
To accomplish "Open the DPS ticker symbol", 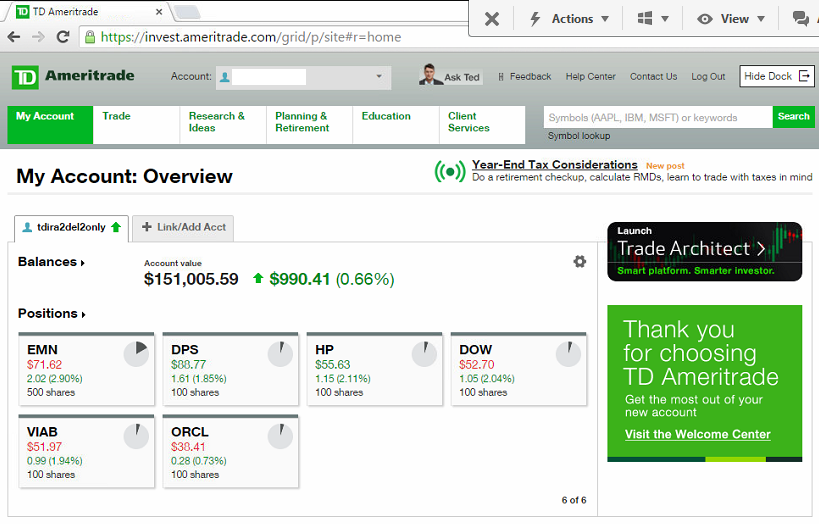I will tap(185, 350).
